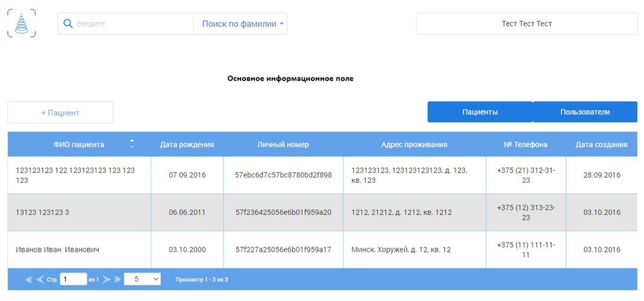Sort by ФИО пациента using sort arrows
The height and width of the screenshot is (301, 644).
tap(132, 144)
